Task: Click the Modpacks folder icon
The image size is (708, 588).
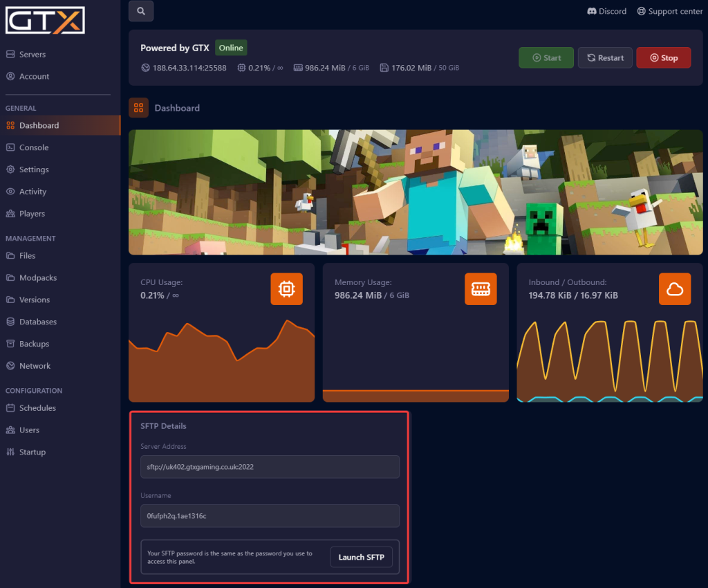Action: point(10,277)
